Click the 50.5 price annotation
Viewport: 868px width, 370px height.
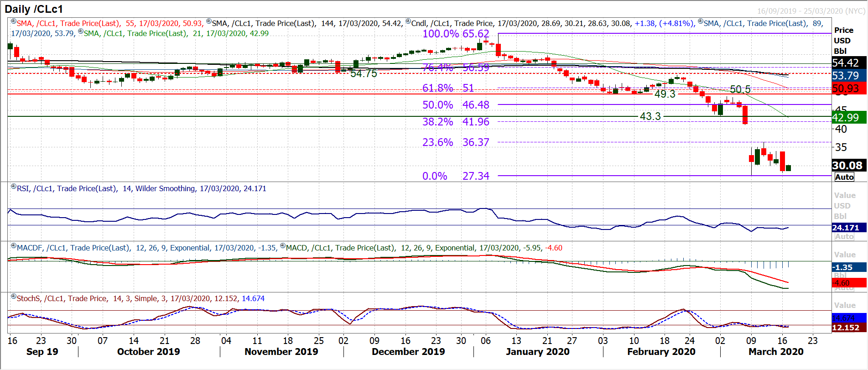point(740,89)
